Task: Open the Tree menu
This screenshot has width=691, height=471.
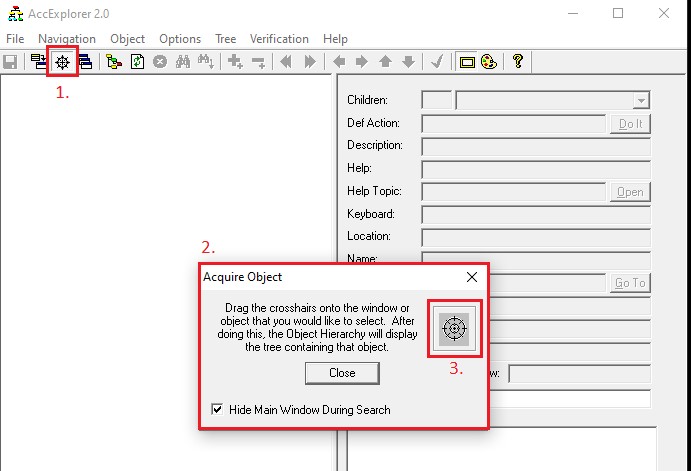Action: 225,39
